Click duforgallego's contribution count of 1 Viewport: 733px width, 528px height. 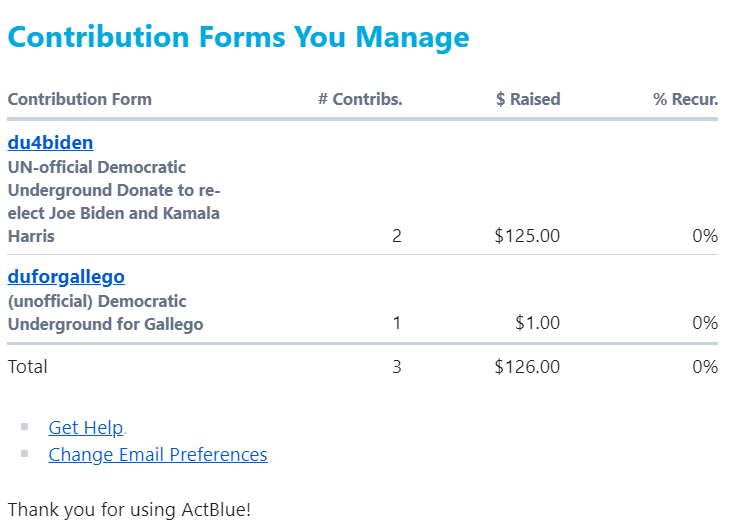point(397,323)
